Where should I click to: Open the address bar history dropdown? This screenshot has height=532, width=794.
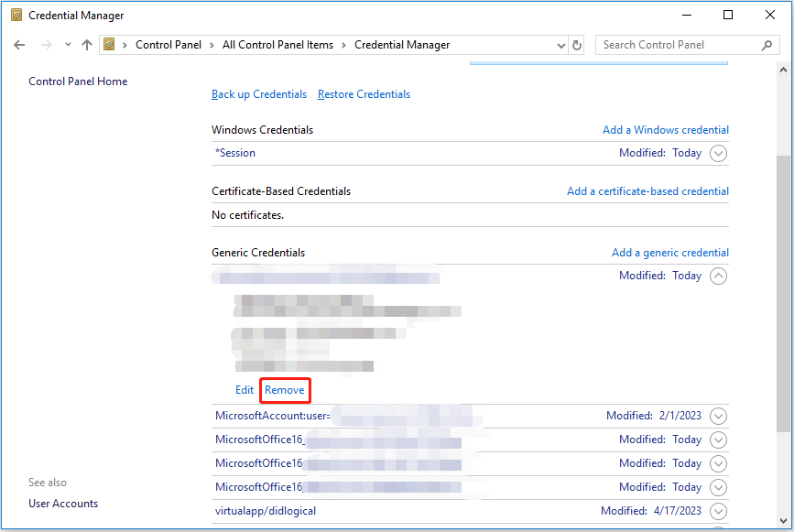point(561,45)
